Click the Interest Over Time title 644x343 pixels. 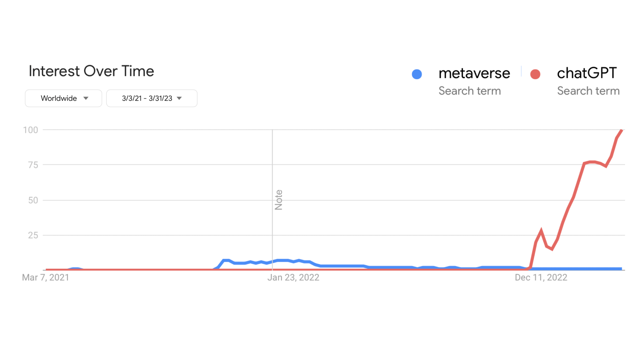[91, 71]
